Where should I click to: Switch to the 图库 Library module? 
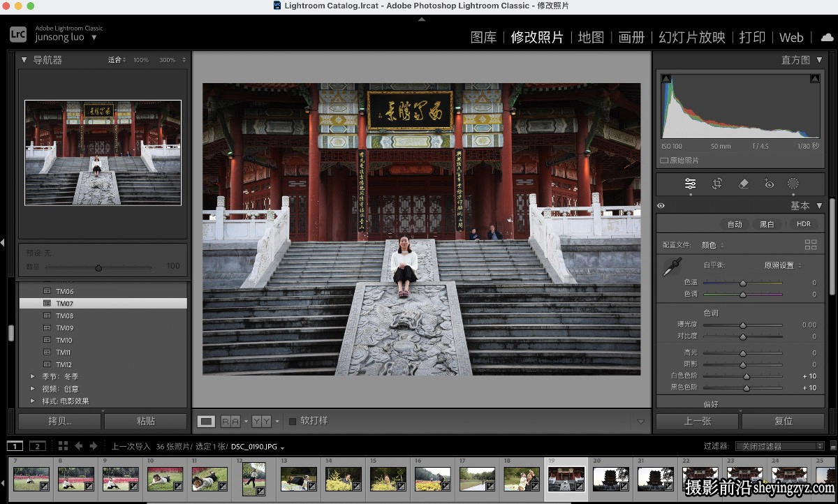(484, 38)
